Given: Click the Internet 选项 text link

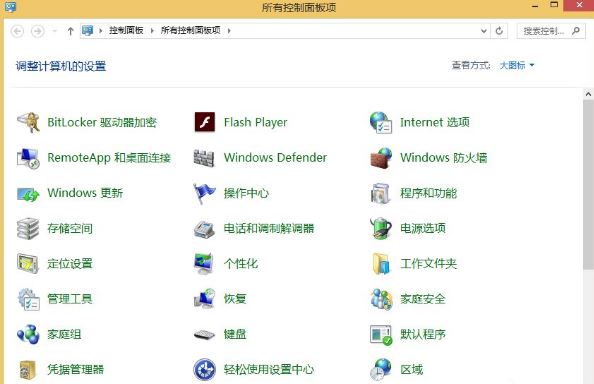Looking at the screenshot, I should click(435, 122).
